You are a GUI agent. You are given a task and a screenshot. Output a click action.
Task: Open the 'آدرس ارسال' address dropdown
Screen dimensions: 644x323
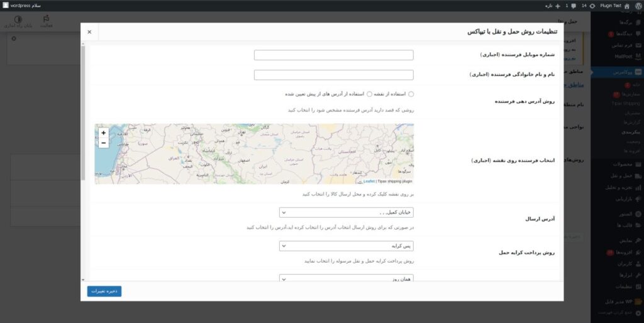pyautogui.click(x=347, y=212)
